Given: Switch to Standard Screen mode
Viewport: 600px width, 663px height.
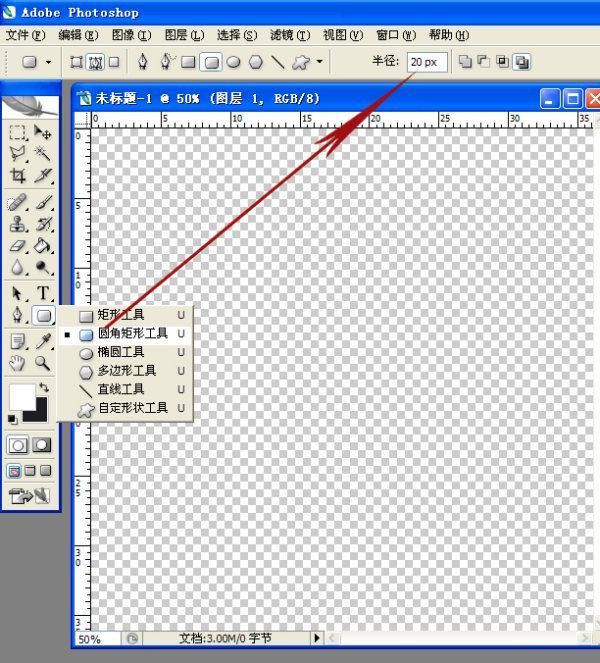Looking at the screenshot, I should tap(14, 471).
